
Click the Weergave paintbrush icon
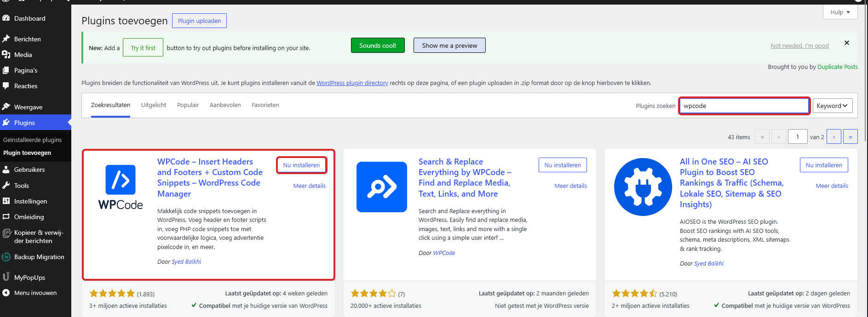click(x=6, y=107)
